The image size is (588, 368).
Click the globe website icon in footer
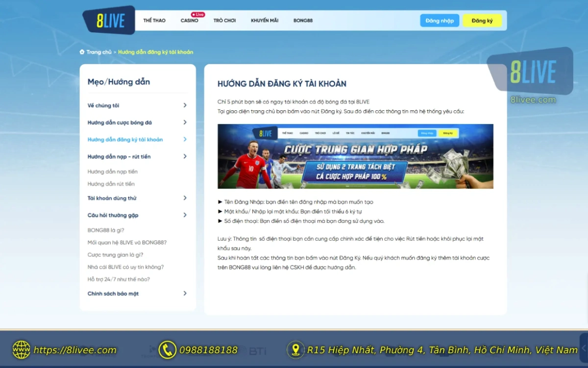tap(21, 350)
